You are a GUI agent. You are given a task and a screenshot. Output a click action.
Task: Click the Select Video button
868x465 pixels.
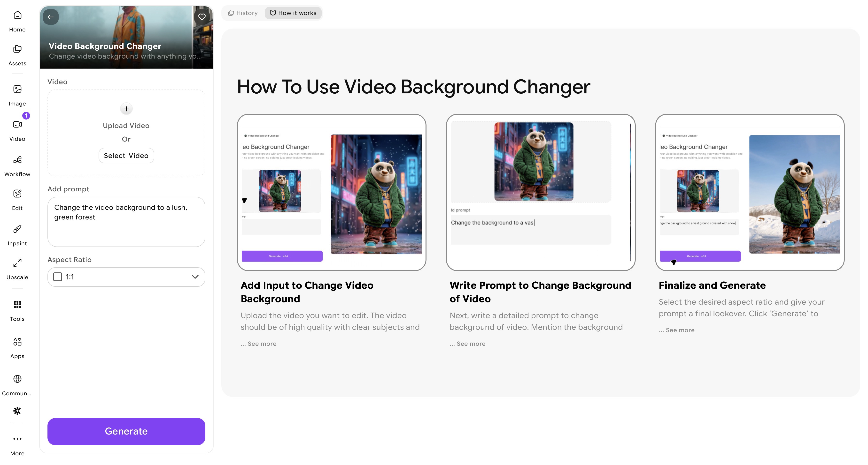(x=126, y=156)
